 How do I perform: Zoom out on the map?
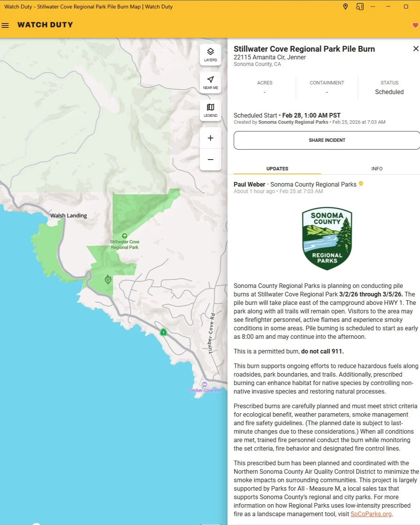pyautogui.click(x=210, y=160)
